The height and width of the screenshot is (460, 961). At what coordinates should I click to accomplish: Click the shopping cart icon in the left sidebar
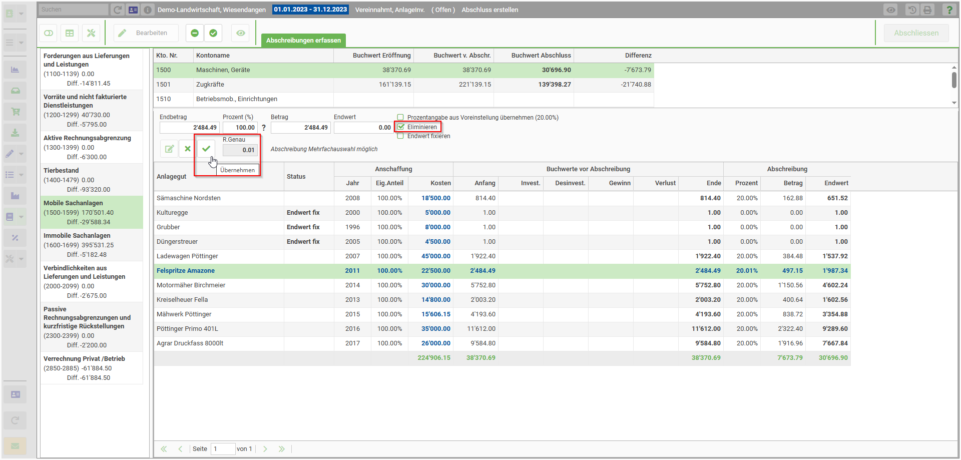[15, 112]
